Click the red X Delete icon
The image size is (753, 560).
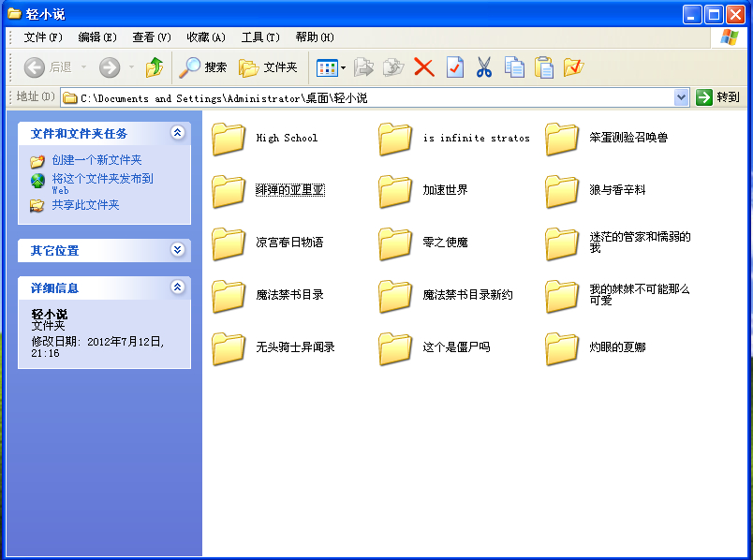click(424, 67)
